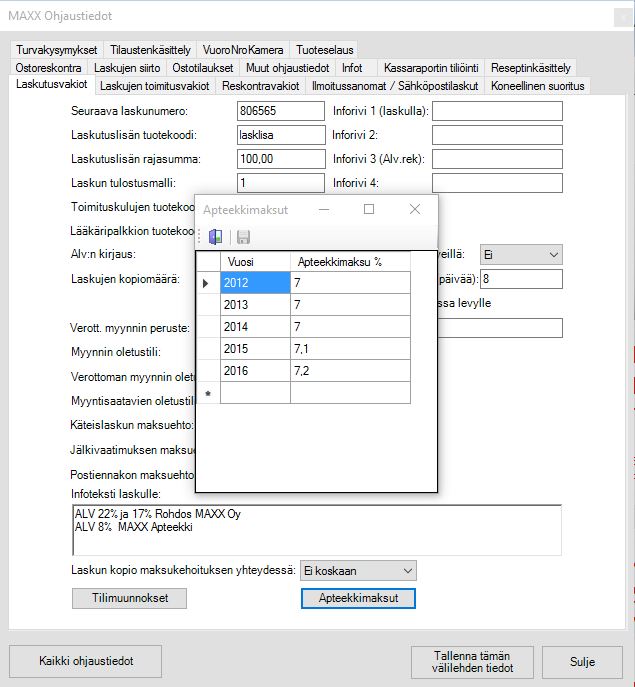Select the row marker arrow for 2012
Viewport: 635px width, 687px height.
[x=208, y=283]
